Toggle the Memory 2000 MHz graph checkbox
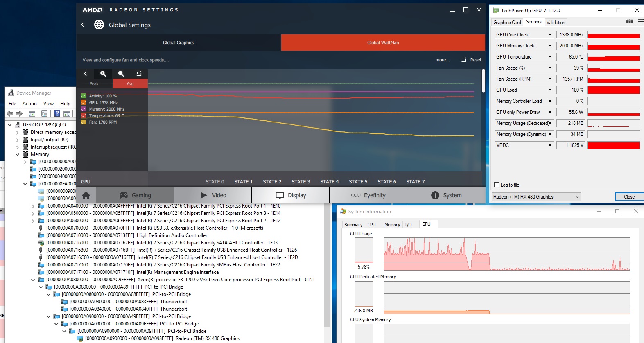The width and height of the screenshot is (644, 343). click(84, 109)
